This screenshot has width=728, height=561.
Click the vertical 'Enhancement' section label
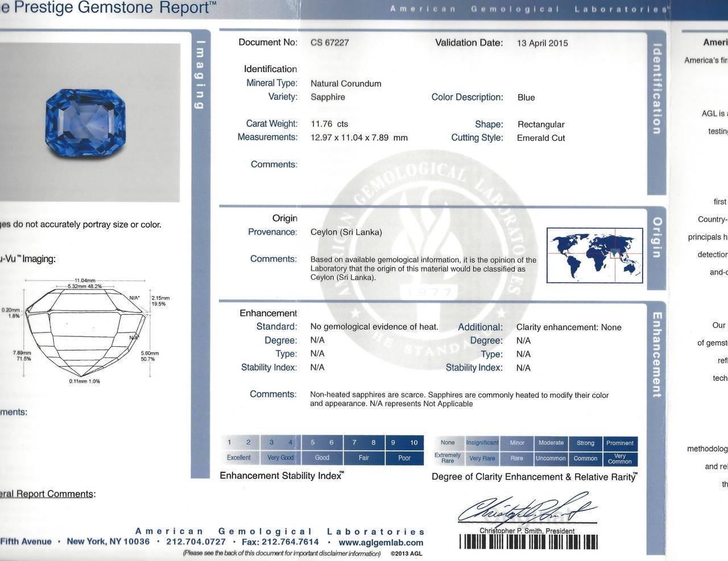656,355
